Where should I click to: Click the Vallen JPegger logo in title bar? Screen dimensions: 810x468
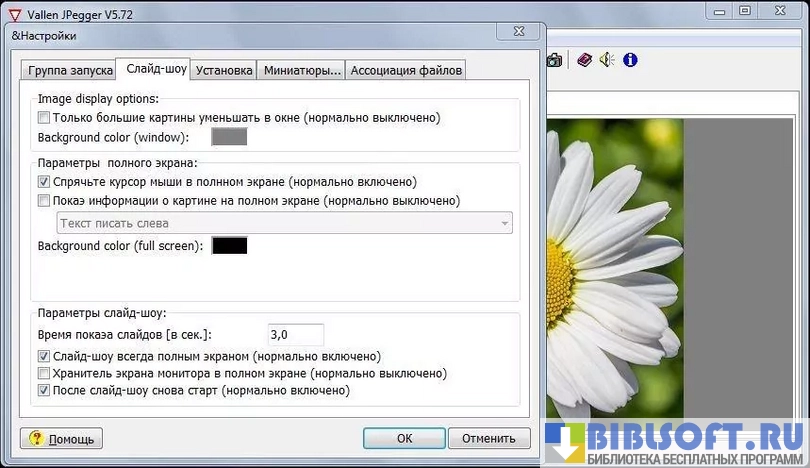point(14,11)
